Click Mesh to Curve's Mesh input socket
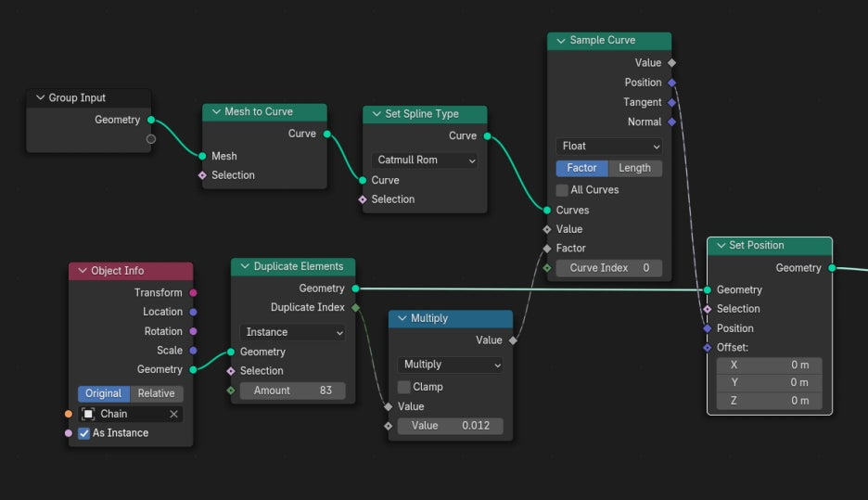 (x=202, y=156)
